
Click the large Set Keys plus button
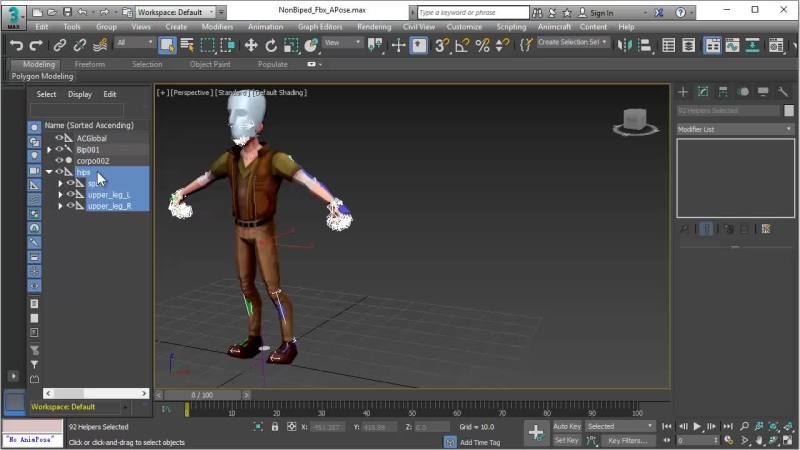[x=536, y=432]
